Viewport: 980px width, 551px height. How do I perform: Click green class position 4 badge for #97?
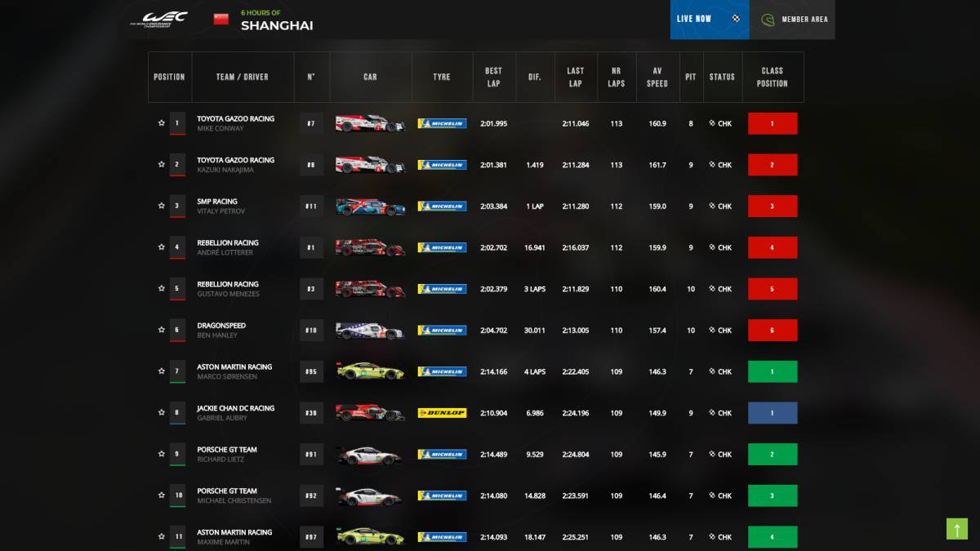[773, 536]
